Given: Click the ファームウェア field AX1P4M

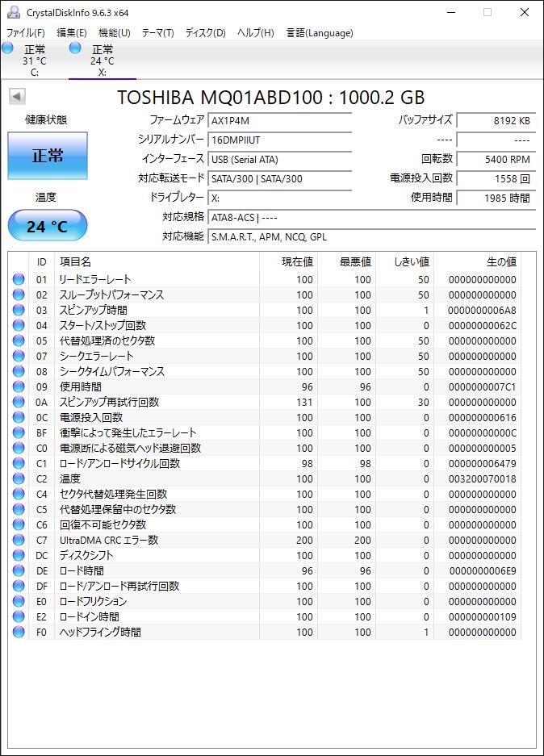Looking at the screenshot, I should (280, 120).
